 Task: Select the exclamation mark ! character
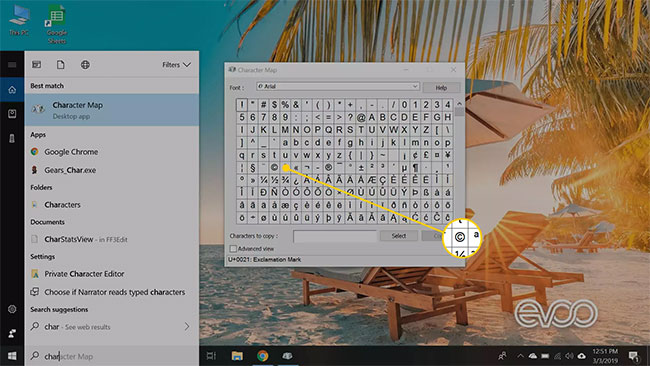[x=242, y=104]
